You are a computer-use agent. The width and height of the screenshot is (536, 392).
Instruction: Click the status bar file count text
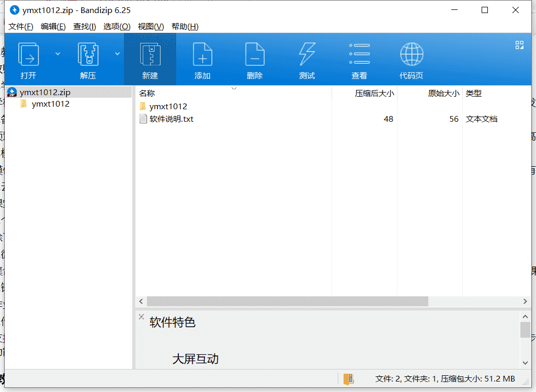[x=445, y=379]
